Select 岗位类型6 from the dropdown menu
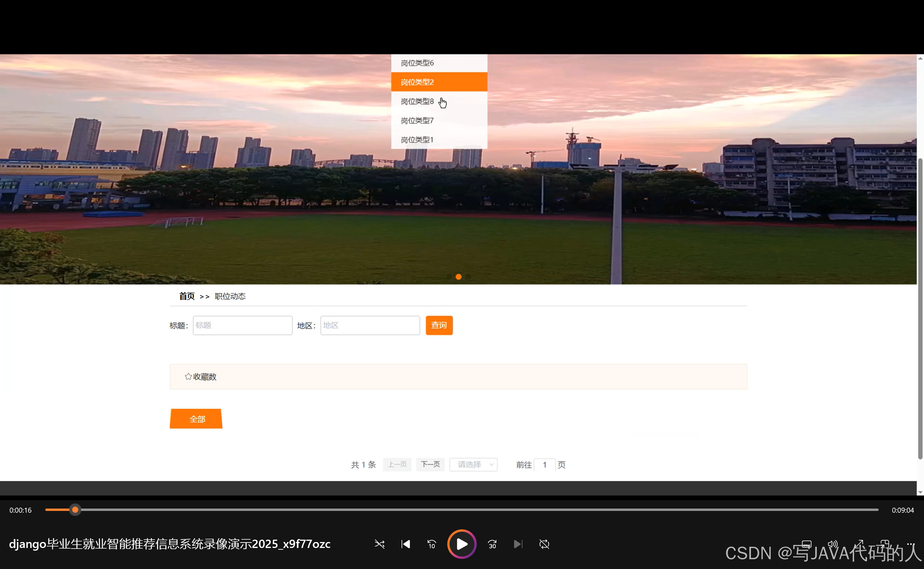Viewport: 924px width, 569px height. [x=439, y=63]
